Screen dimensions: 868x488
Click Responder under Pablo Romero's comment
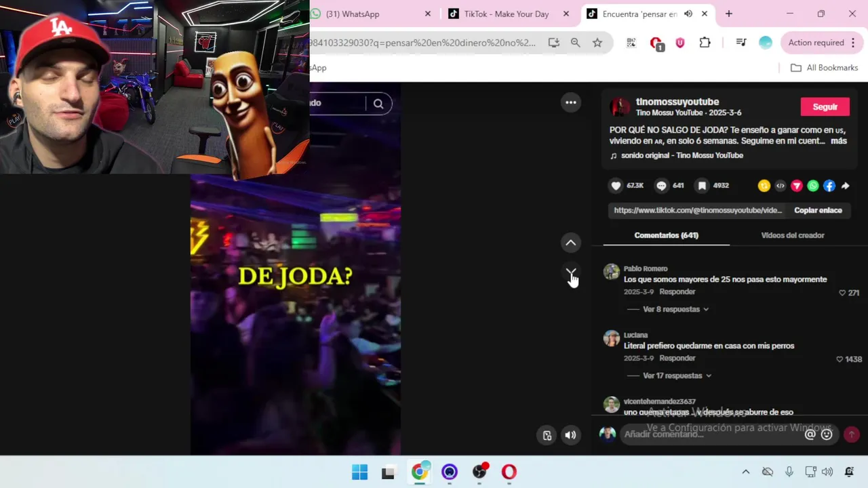pyautogui.click(x=677, y=291)
